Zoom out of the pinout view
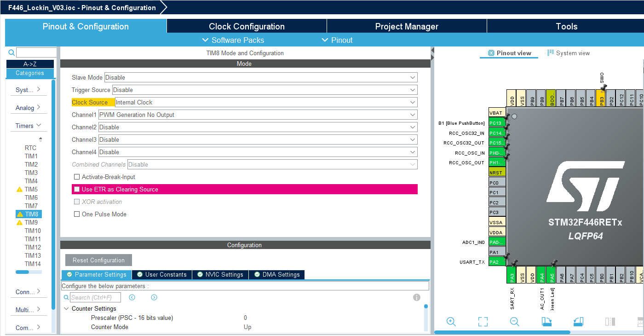 (515, 322)
